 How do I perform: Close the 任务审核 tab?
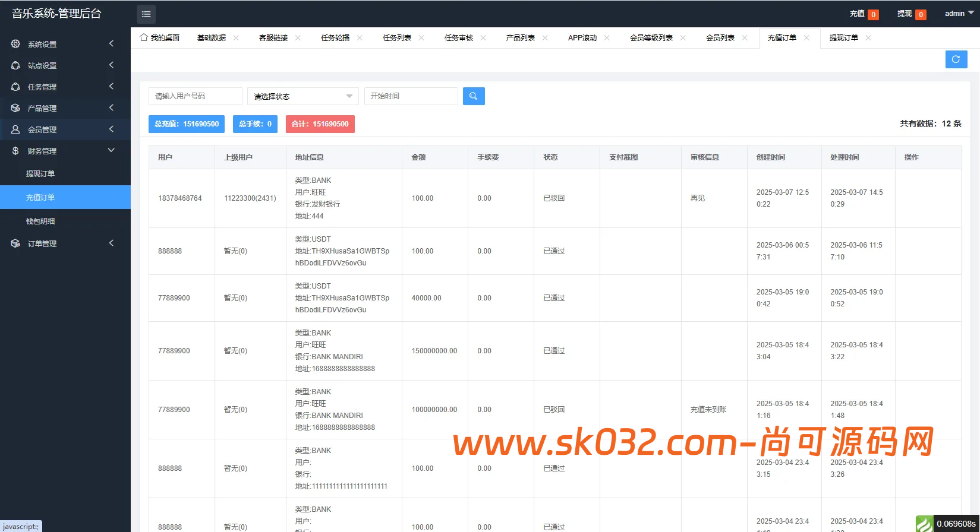pos(483,38)
